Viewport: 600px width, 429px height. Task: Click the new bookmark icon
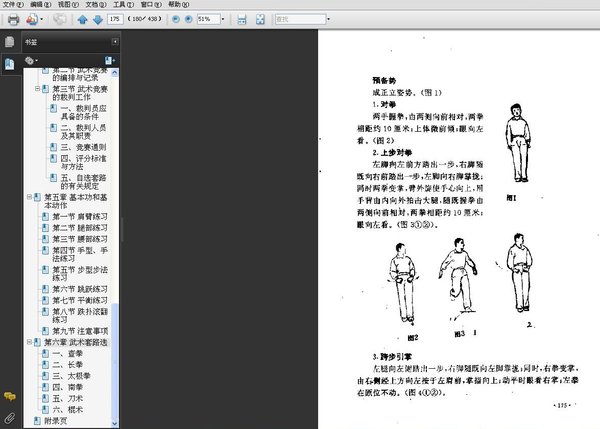click(x=110, y=60)
